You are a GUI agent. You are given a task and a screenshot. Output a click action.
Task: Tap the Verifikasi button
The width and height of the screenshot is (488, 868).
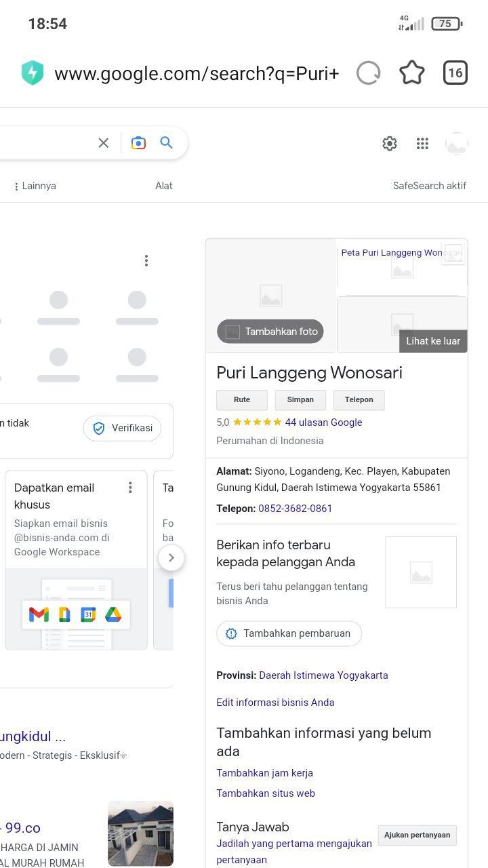(123, 429)
